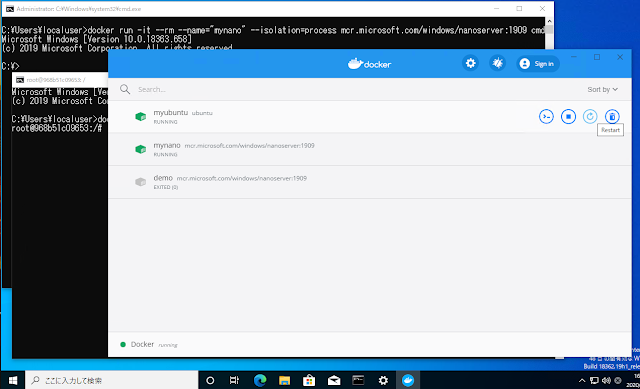Click the taskbar search box
Viewport: 640px width, 389px height.
[112, 380]
